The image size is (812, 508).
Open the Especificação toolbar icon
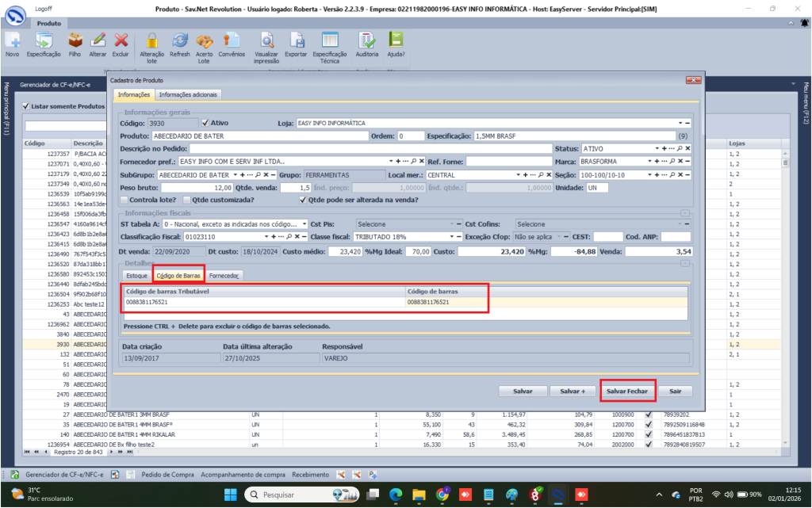(x=44, y=41)
